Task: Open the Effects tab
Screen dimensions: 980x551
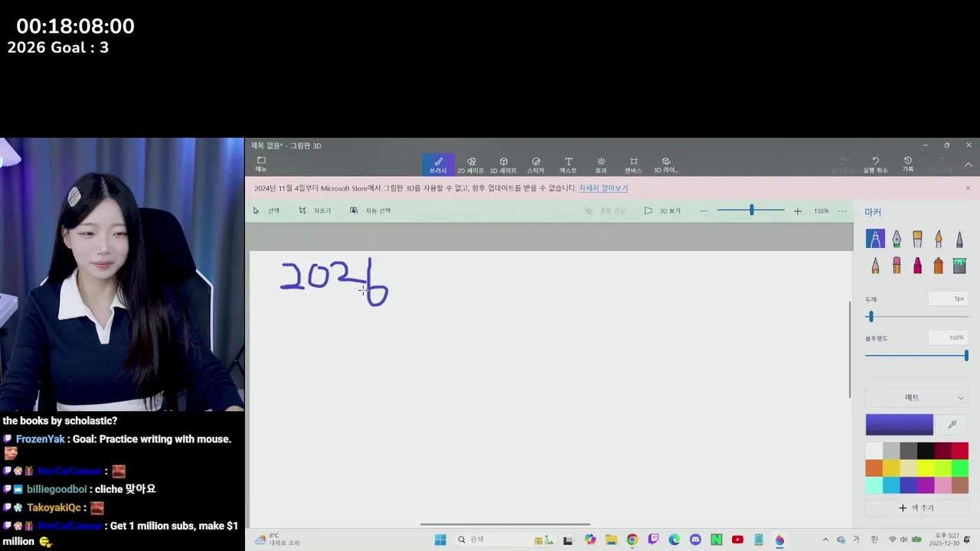Action: coord(601,165)
